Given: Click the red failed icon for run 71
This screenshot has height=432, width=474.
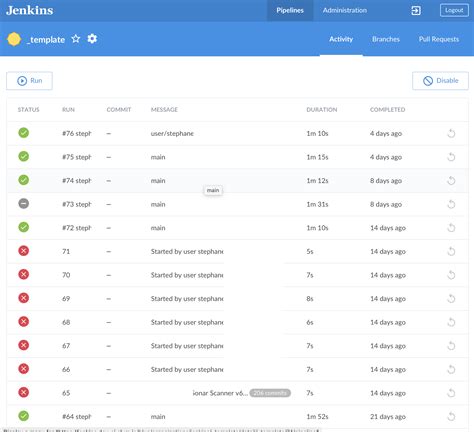Looking at the screenshot, I should click(x=23, y=251).
